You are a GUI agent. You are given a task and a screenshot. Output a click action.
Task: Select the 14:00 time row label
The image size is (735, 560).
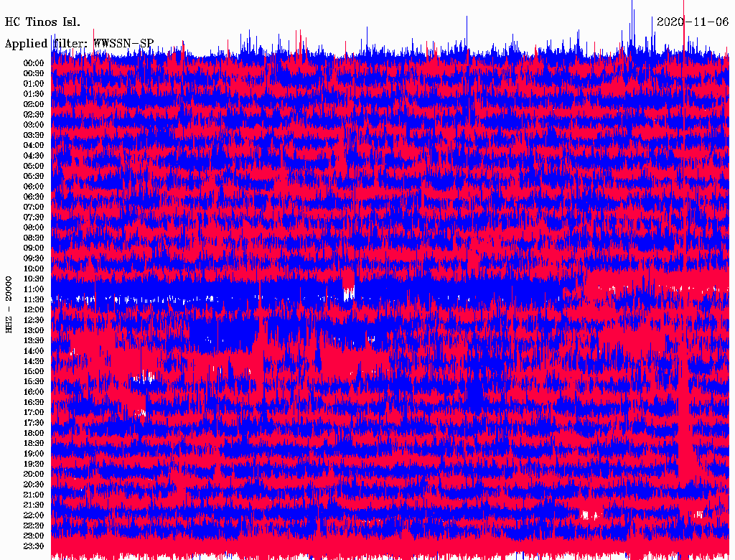click(34, 351)
